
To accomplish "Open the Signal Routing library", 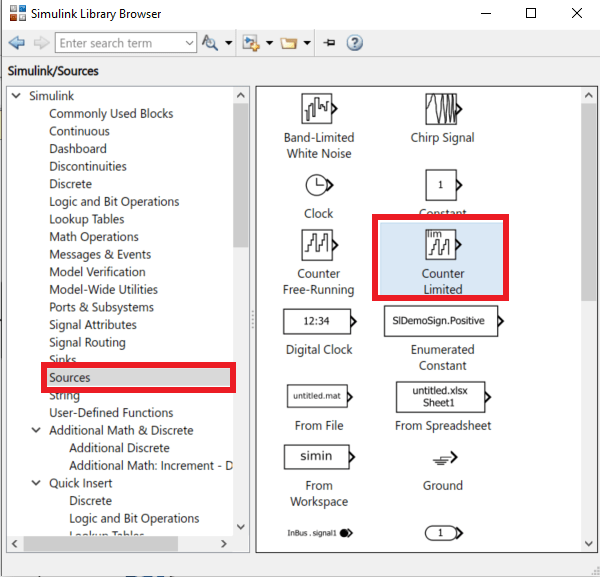I will 87,342.
